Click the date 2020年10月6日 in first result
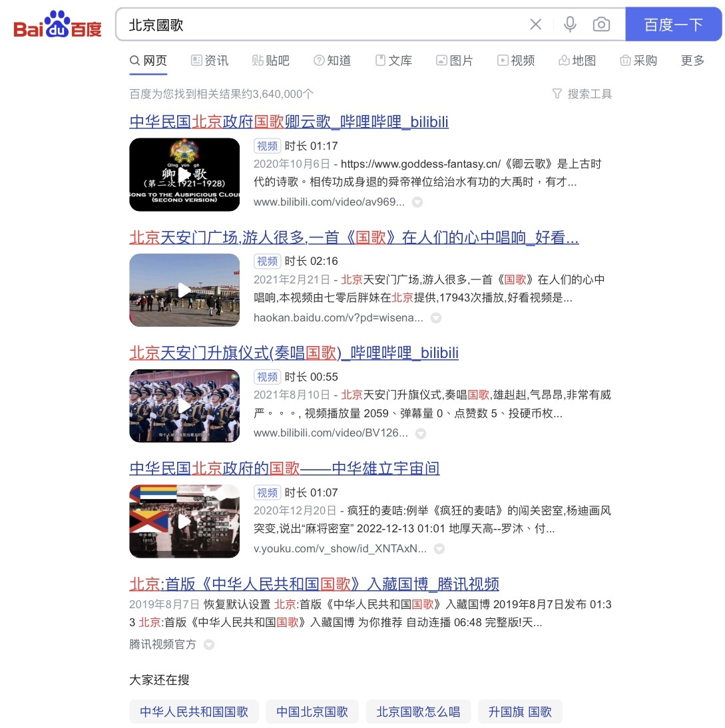 [292, 164]
